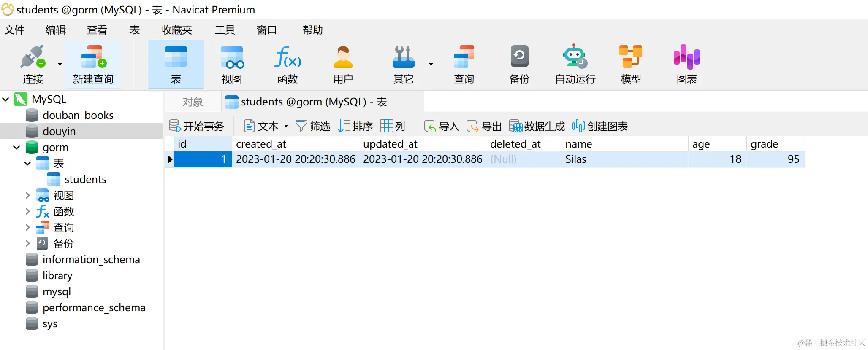Click the 导入 import button
The width and height of the screenshot is (868, 350).
(x=442, y=126)
